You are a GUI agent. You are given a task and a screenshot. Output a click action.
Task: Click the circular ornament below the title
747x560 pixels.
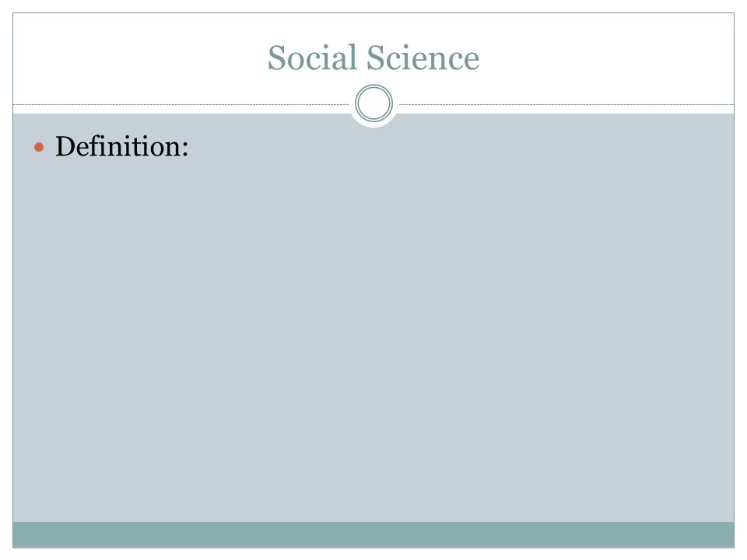(x=374, y=103)
